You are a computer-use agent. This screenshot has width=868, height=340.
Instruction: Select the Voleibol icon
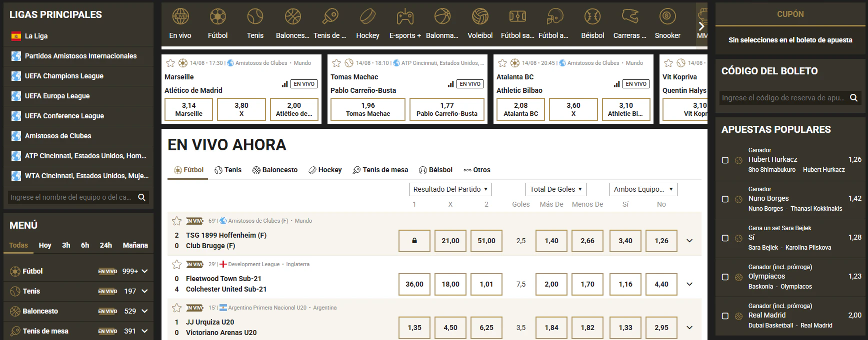pyautogui.click(x=480, y=17)
